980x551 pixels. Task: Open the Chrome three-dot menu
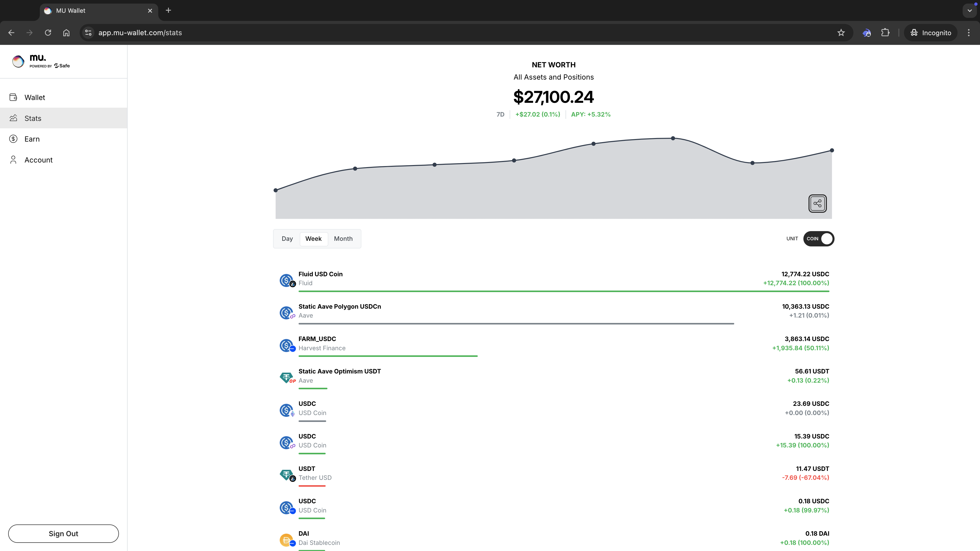(969, 33)
